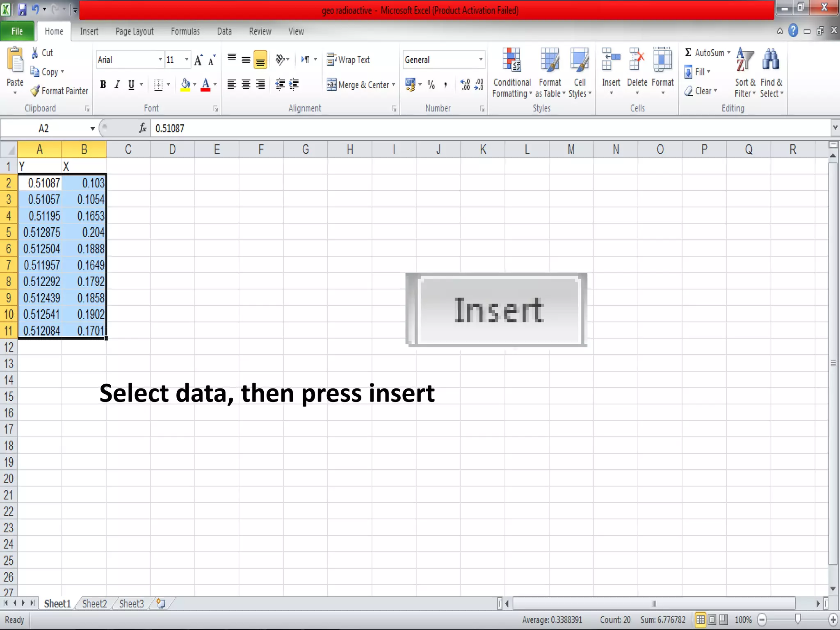The width and height of the screenshot is (840, 630).
Task: Click Save icon in quick access toolbar
Action: [22, 9]
